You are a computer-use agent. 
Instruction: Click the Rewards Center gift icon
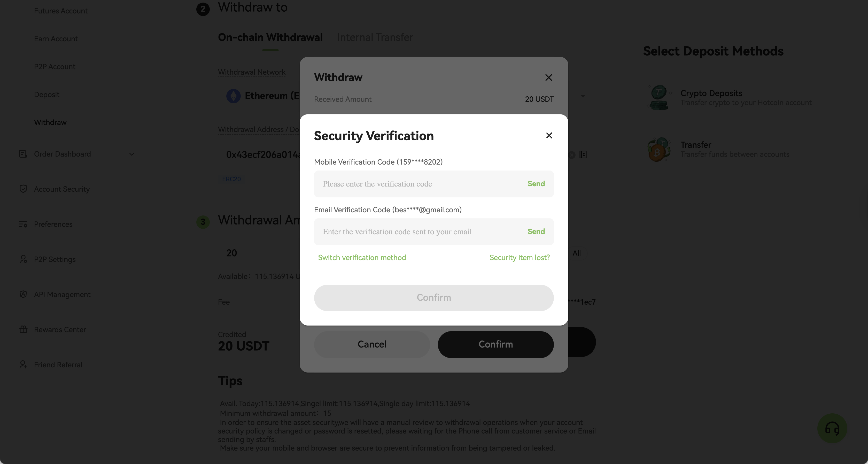click(x=23, y=330)
